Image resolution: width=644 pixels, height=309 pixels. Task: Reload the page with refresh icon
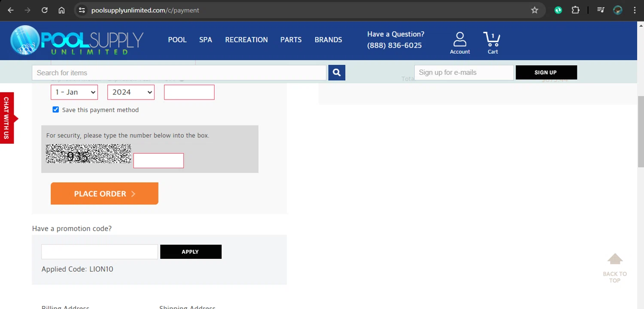pyautogui.click(x=45, y=10)
